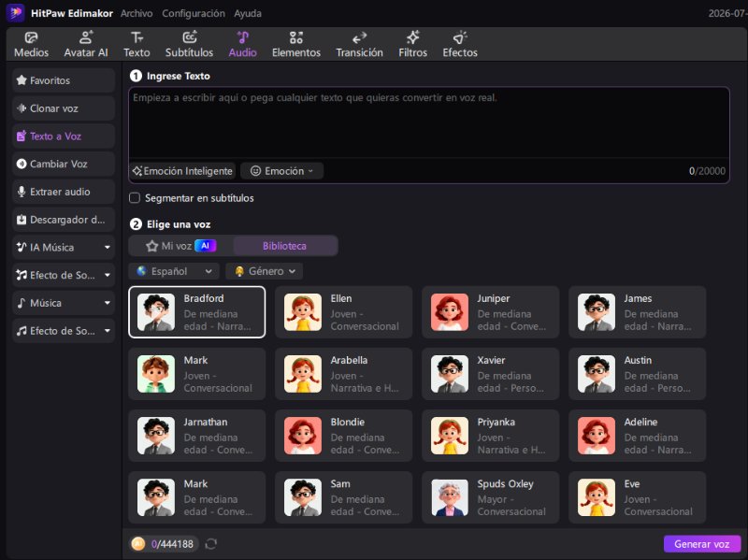
Task: Select the Juniper voice card
Action: coord(490,312)
